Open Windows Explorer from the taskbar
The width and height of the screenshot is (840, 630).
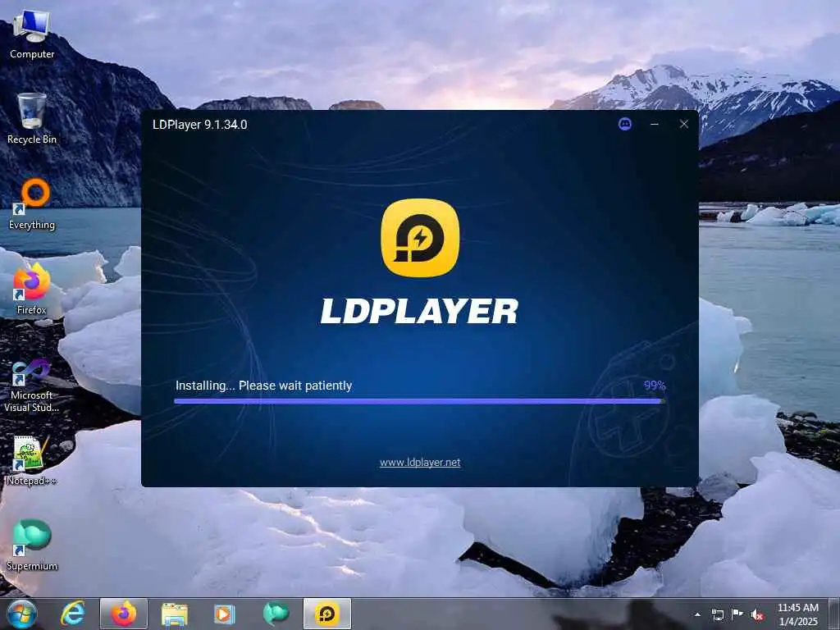(x=175, y=614)
